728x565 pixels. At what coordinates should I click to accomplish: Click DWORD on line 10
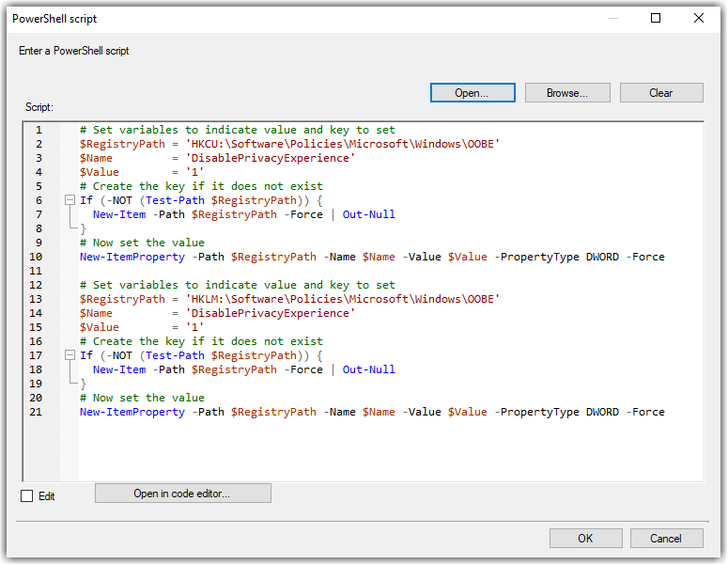pyautogui.click(x=603, y=257)
